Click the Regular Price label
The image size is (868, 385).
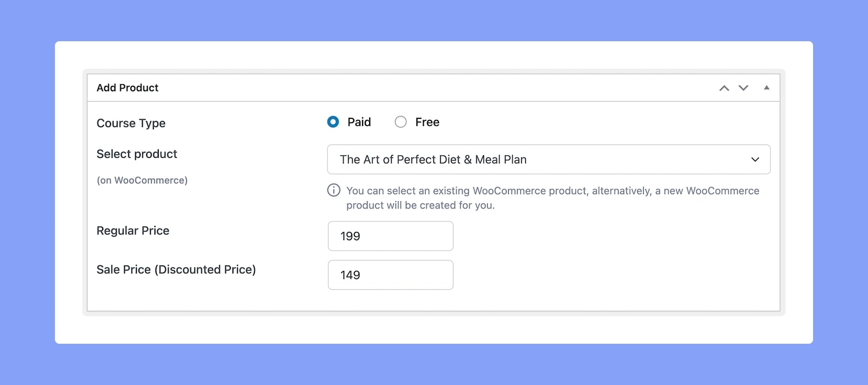coord(133,231)
